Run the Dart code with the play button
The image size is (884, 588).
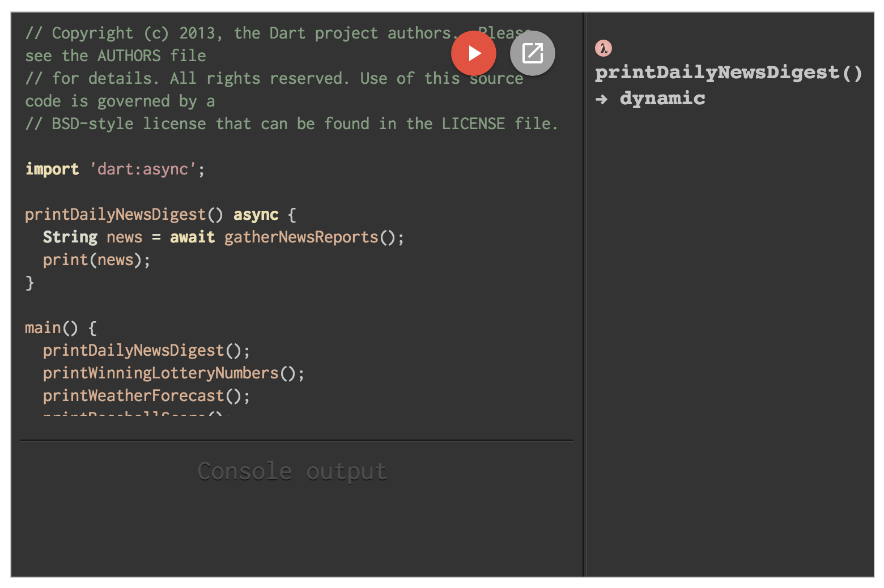(x=474, y=53)
